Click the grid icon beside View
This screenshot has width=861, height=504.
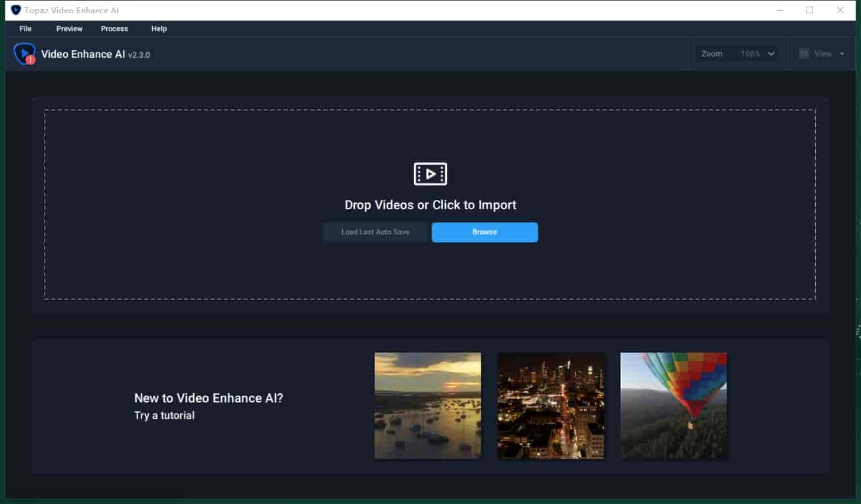point(803,53)
